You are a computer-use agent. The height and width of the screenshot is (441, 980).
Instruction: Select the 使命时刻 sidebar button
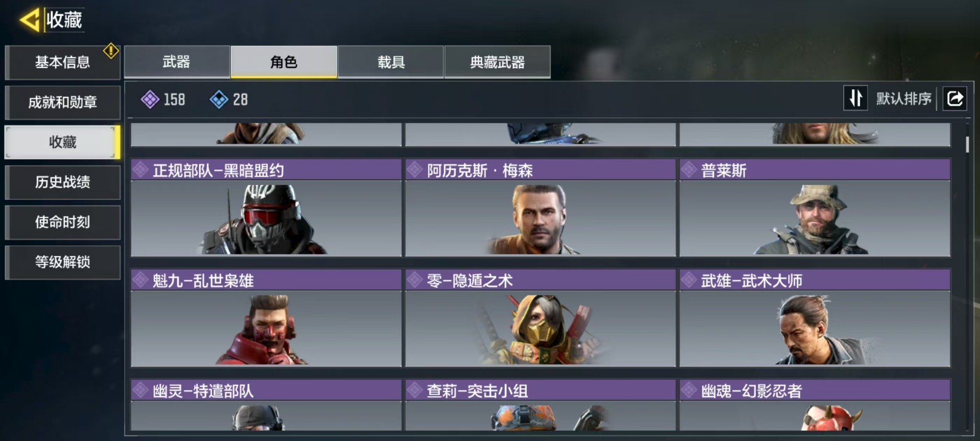(63, 222)
